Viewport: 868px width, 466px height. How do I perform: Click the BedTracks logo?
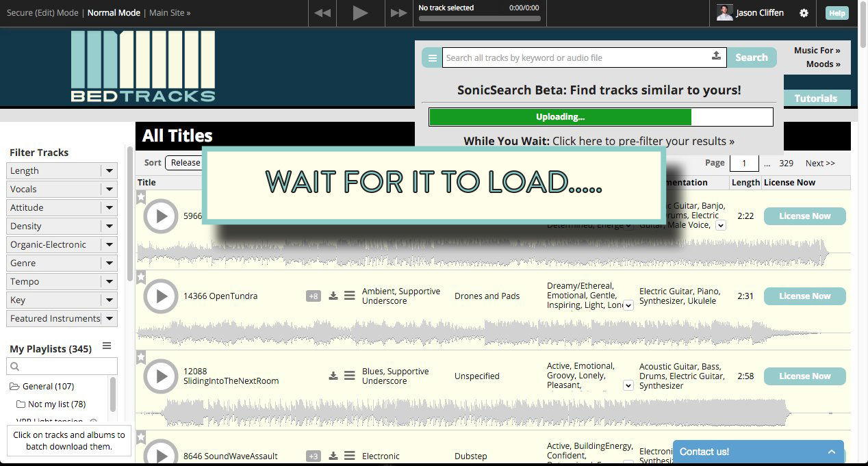pos(143,66)
